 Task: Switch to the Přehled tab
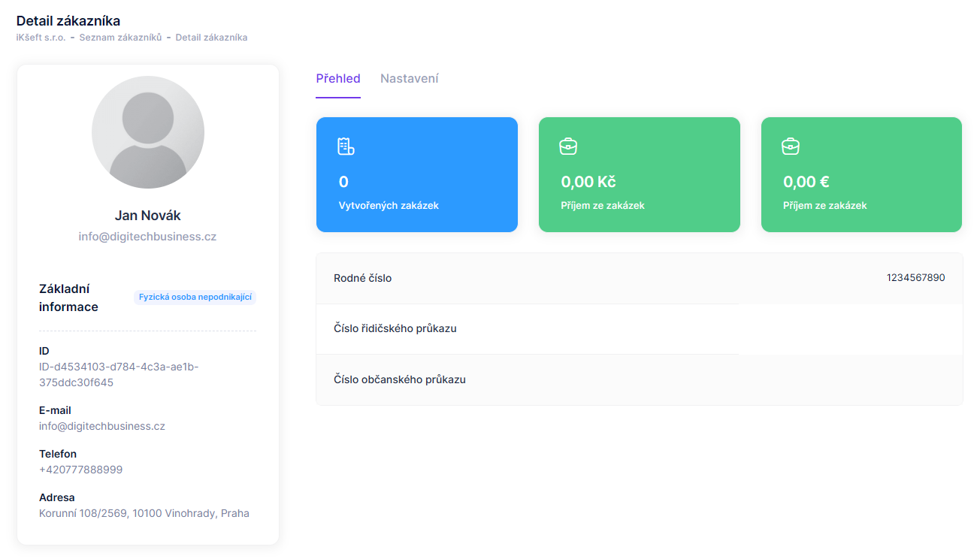pos(338,79)
